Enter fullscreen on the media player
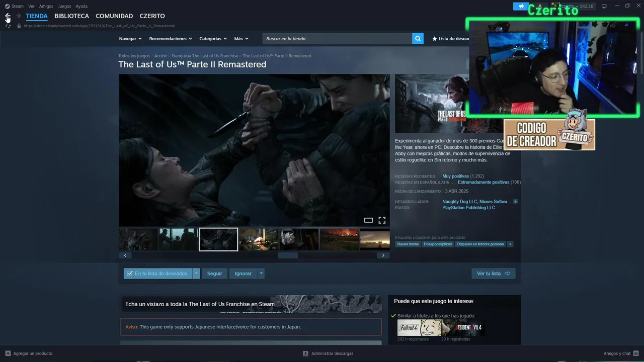644x362 pixels. (382, 220)
